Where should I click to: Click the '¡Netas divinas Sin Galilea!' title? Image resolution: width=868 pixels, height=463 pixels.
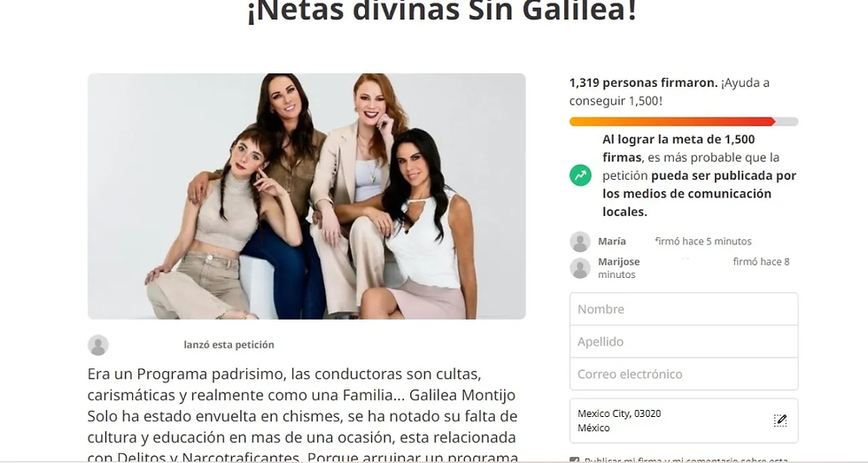(x=442, y=11)
